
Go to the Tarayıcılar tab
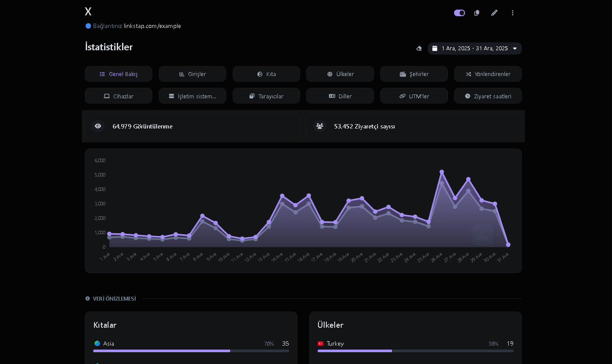[266, 96]
